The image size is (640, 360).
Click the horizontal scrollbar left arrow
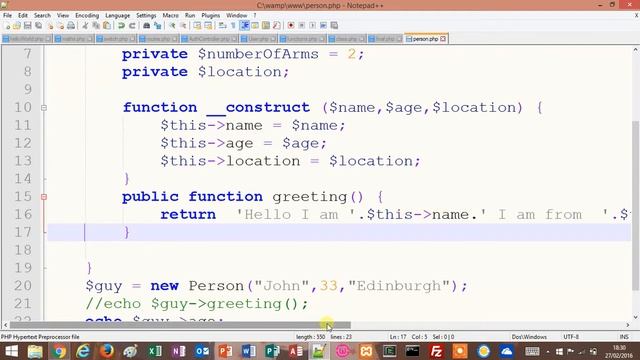(x=5, y=325)
